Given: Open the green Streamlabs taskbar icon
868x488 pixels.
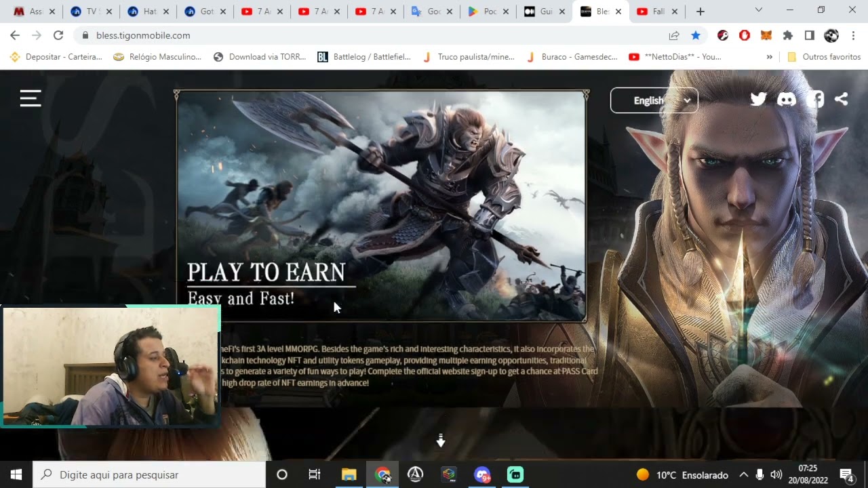Looking at the screenshot, I should point(515,474).
